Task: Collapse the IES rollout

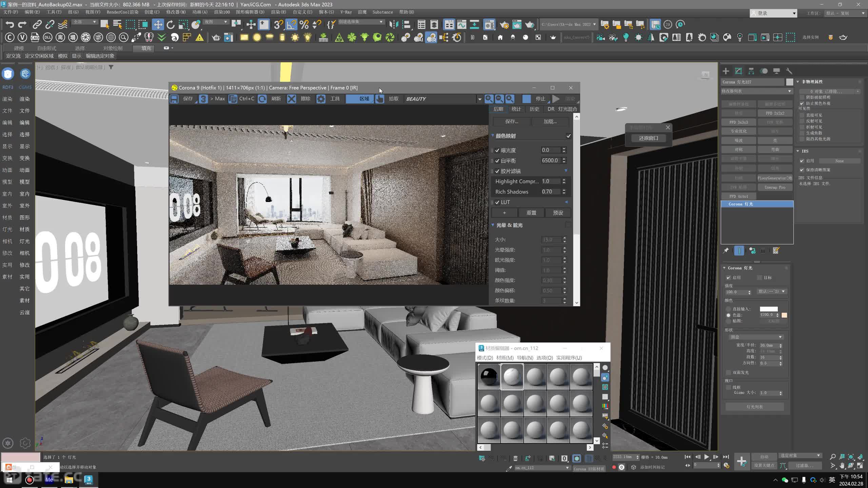Action: [798, 151]
